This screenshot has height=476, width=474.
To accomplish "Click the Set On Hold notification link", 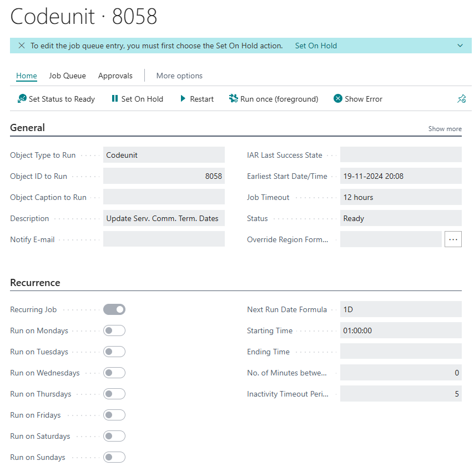I will (316, 46).
